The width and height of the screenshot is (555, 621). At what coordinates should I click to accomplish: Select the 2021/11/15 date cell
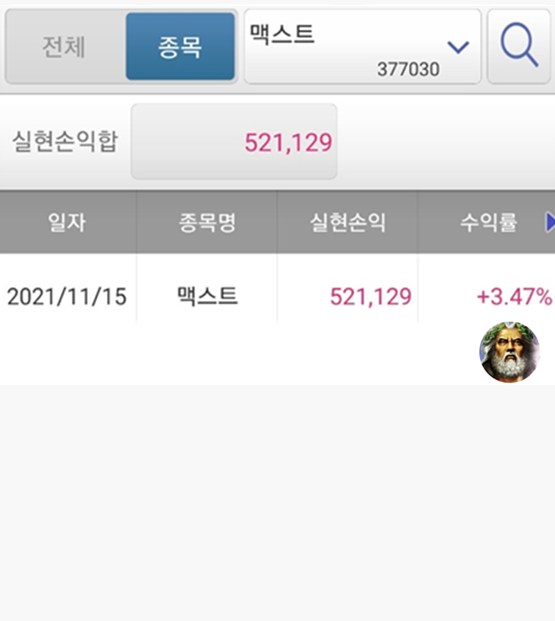click(67, 297)
